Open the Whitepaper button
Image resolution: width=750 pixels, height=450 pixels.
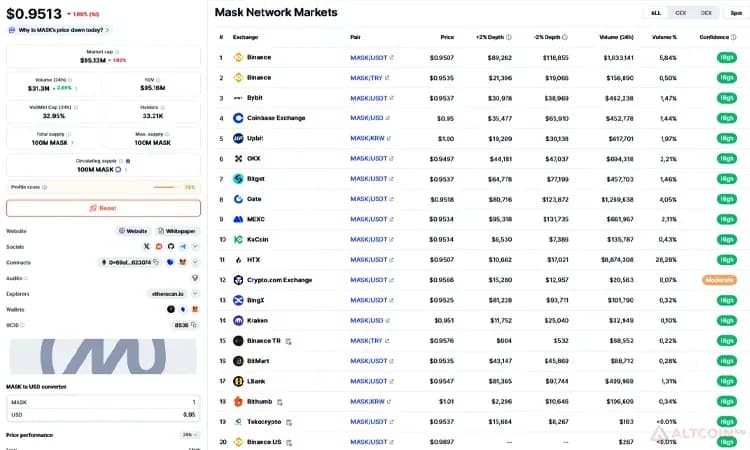click(176, 231)
